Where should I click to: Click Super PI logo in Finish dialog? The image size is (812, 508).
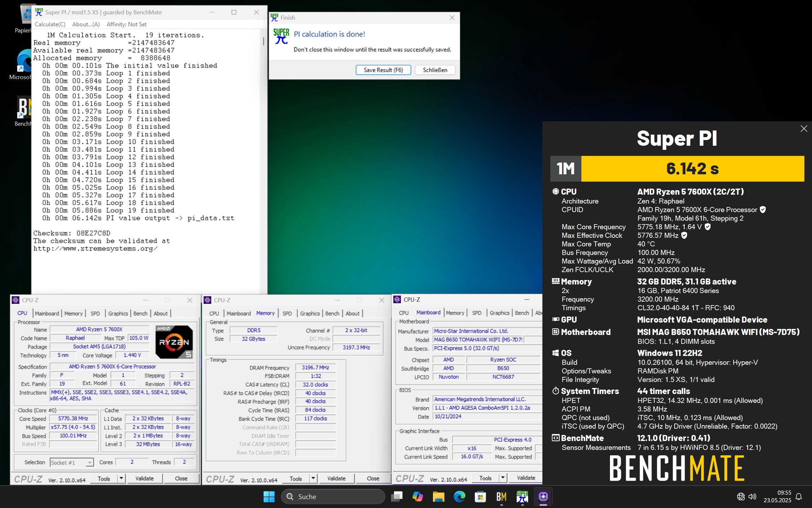coord(281,36)
